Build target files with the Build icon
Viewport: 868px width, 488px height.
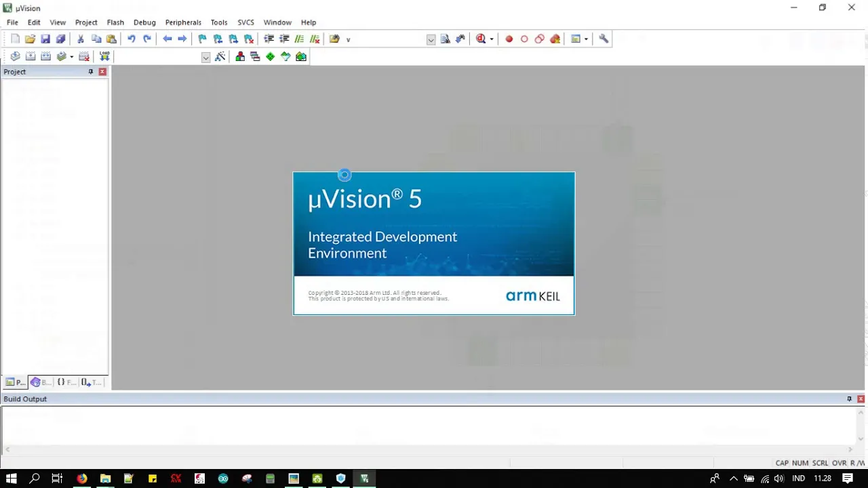[31, 57]
